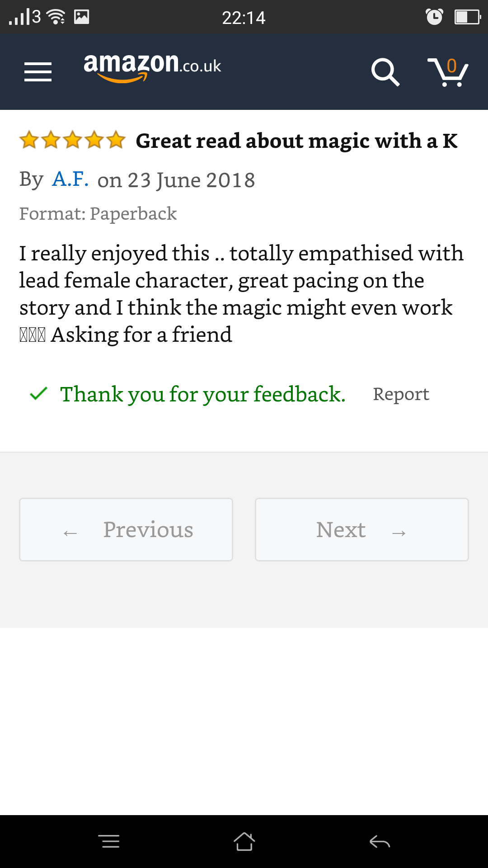Go to the Previous review
Viewport: 488px width, 868px height.
(126, 529)
